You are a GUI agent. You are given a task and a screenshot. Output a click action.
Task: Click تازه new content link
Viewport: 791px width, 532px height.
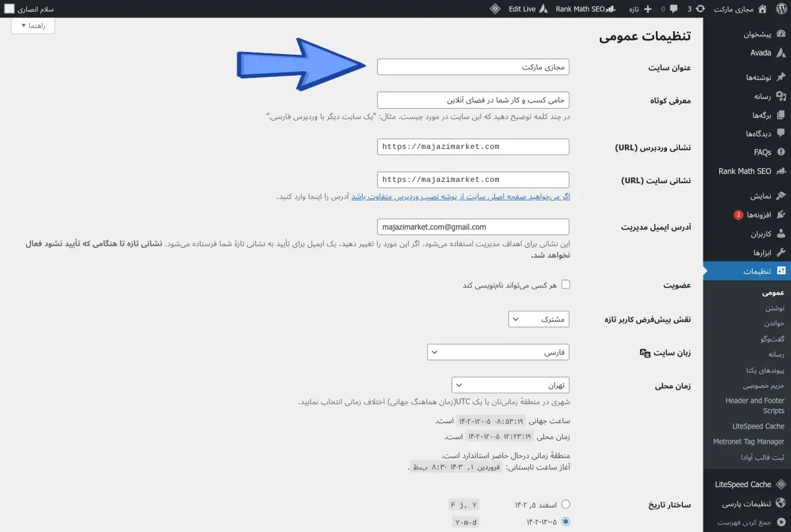[633, 9]
